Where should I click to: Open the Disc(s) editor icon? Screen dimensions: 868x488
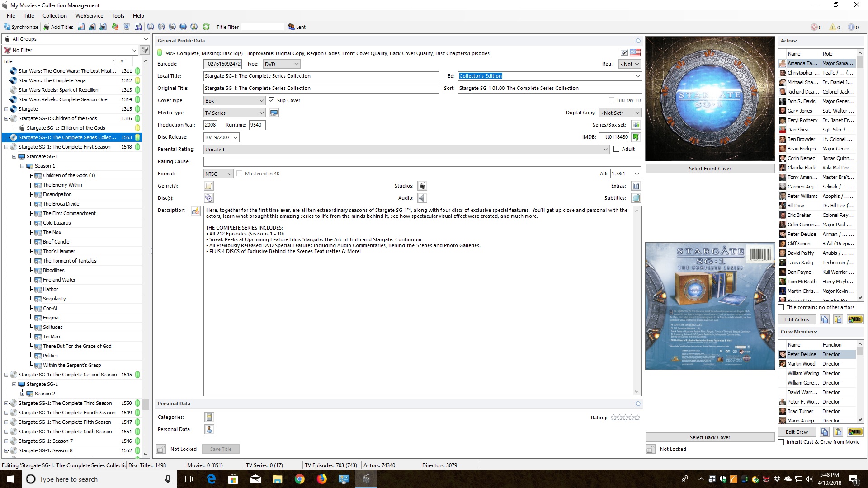point(208,198)
